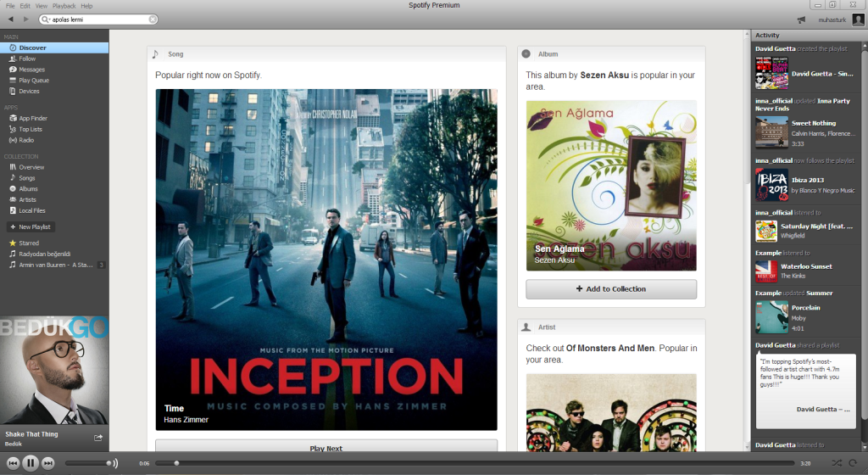Open the Discover page in sidebar

pyautogui.click(x=54, y=47)
